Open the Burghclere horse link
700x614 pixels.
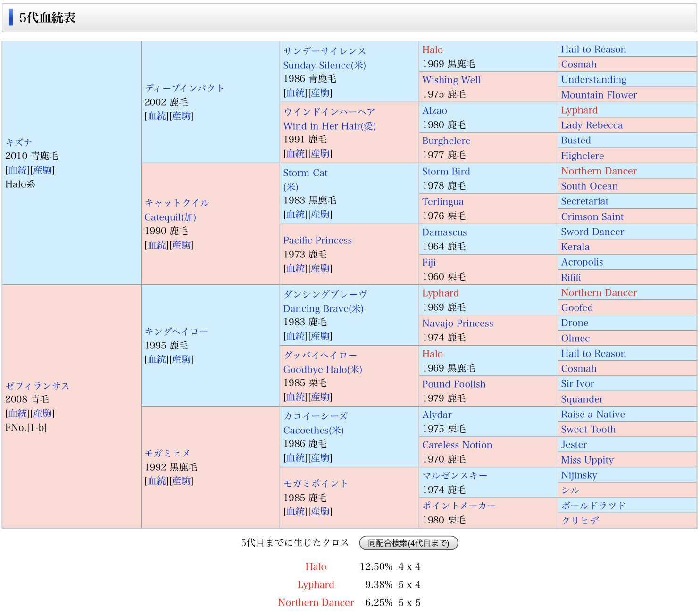(446, 141)
